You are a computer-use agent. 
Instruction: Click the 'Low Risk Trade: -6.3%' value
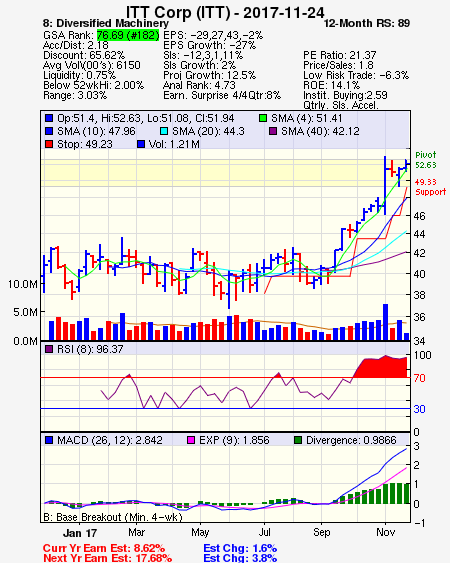pyautogui.click(x=356, y=75)
